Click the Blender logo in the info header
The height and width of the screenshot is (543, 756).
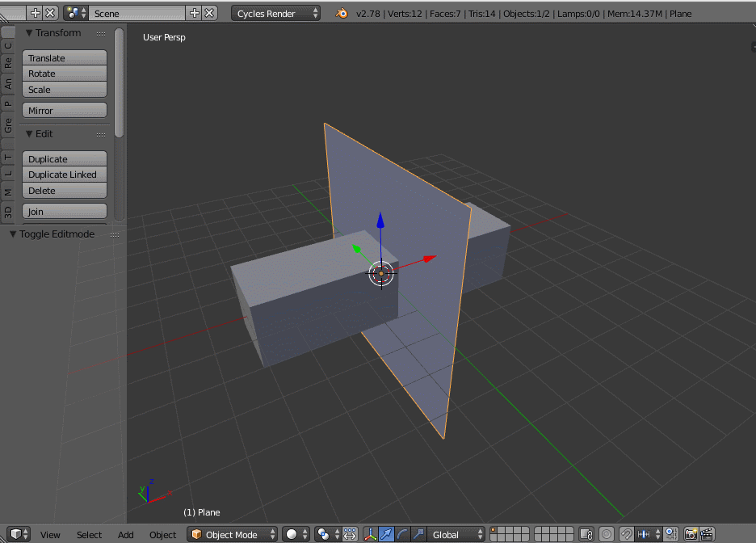point(342,13)
